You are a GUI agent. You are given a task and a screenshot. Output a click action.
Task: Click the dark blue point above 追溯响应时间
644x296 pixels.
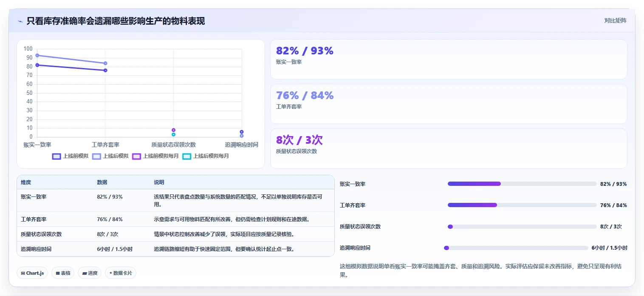(242, 132)
